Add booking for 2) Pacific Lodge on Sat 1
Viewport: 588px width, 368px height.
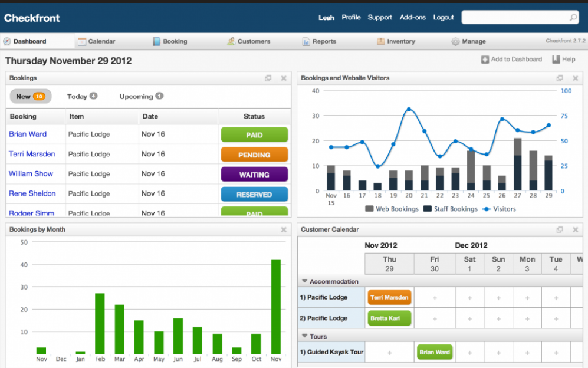469,319
